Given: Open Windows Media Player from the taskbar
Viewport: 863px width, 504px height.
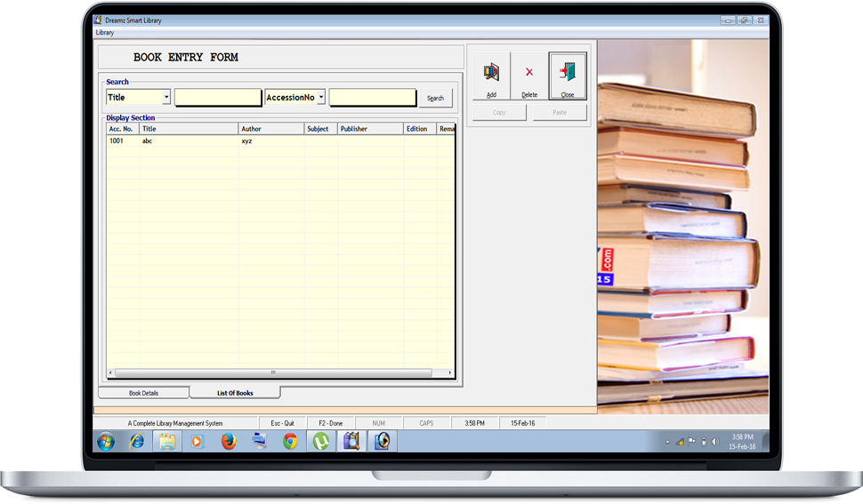Looking at the screenshot, I should coord(197,442).
